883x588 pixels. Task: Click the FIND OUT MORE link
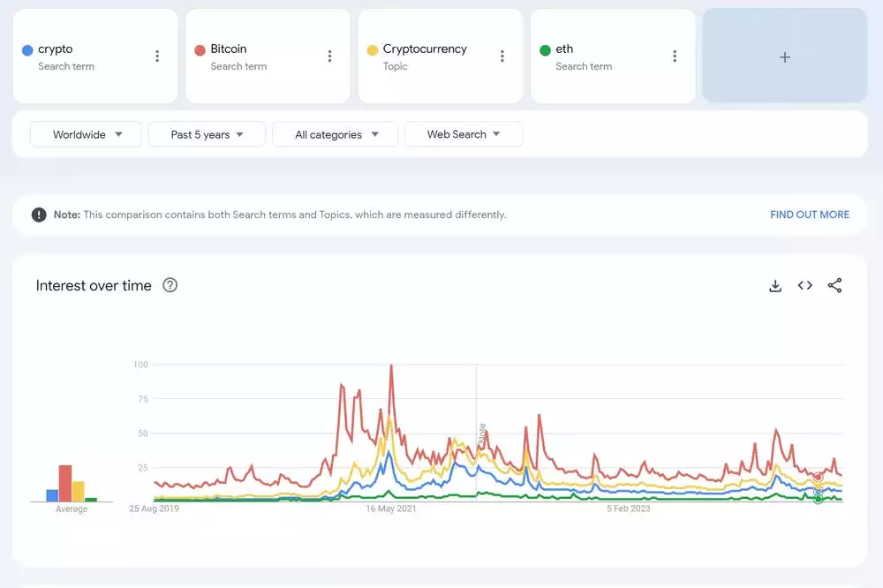(809, 215)
